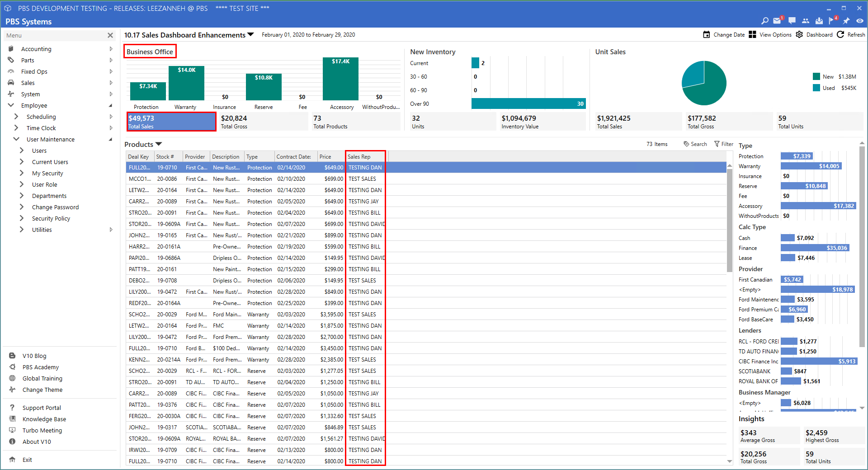Open the Parts menu item

28,60
